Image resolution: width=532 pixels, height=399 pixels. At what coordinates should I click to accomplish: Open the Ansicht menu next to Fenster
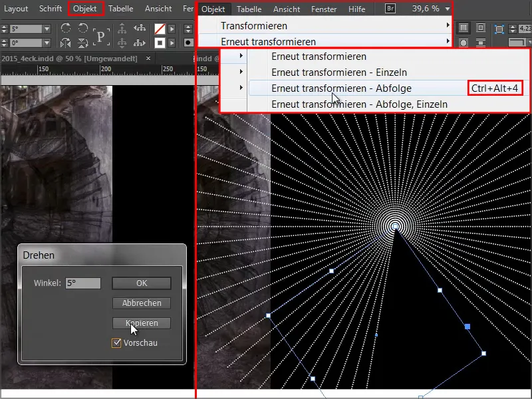coord(287,9)
